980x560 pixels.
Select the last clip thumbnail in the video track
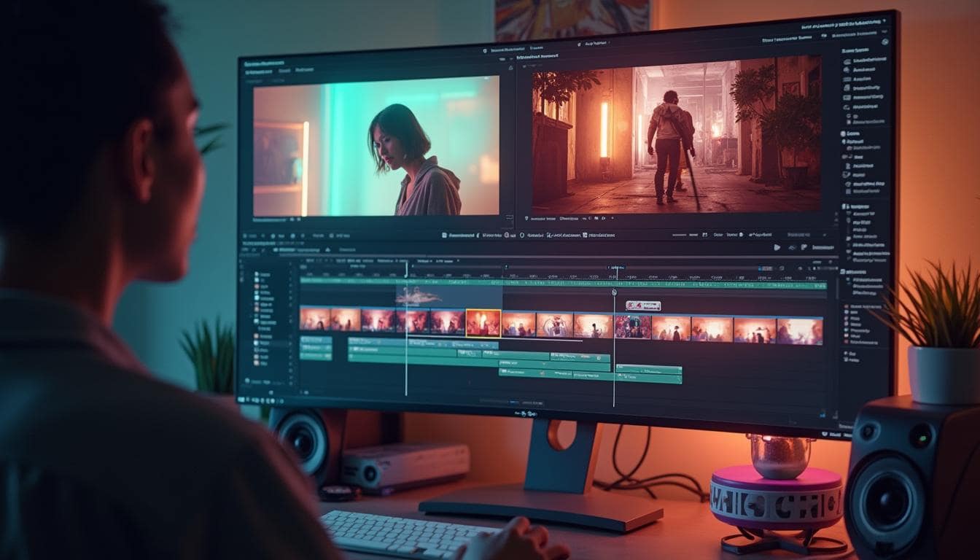(x=799, y=331)
